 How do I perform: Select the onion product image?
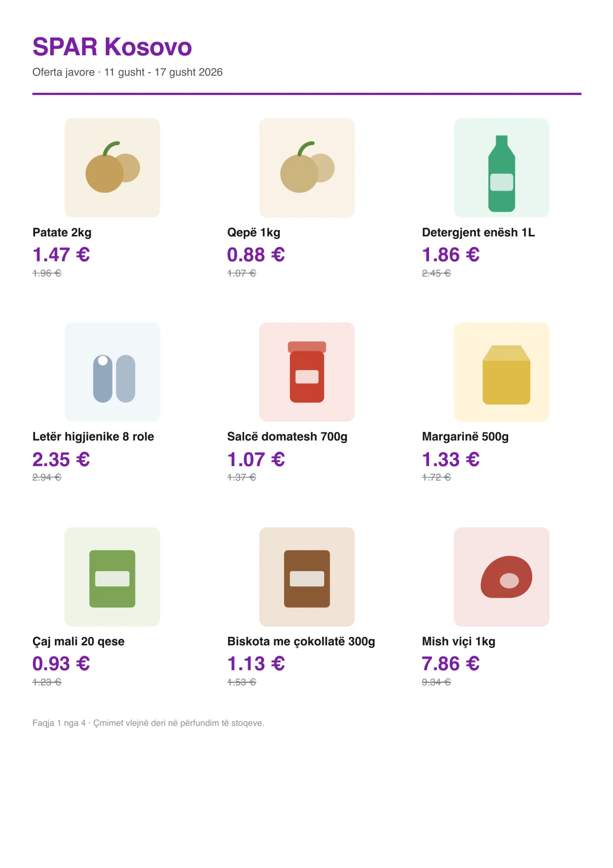[306, 168]
